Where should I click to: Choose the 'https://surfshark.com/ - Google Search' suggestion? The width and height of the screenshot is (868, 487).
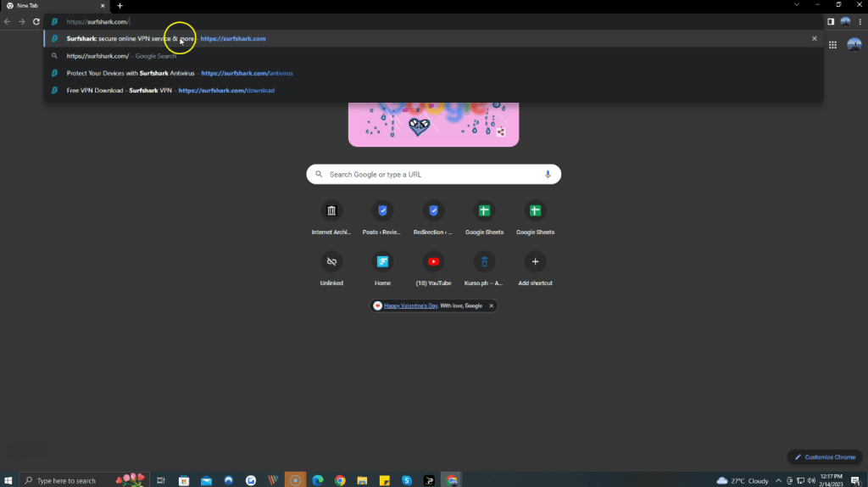pyautogui.click(x=433, y=56)
